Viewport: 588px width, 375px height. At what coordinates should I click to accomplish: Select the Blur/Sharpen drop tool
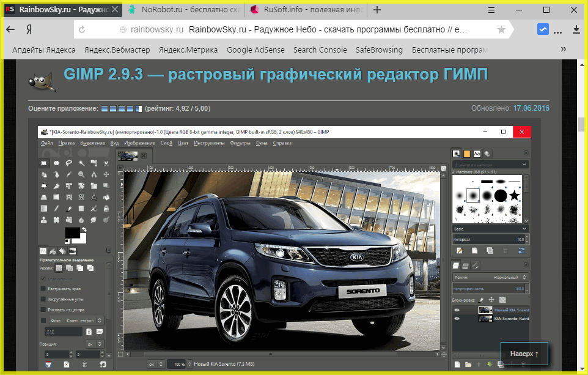tap(81, 220)
